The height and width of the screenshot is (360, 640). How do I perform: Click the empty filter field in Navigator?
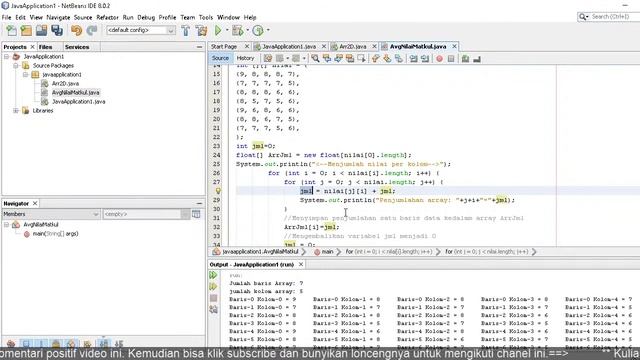(142, 214)
